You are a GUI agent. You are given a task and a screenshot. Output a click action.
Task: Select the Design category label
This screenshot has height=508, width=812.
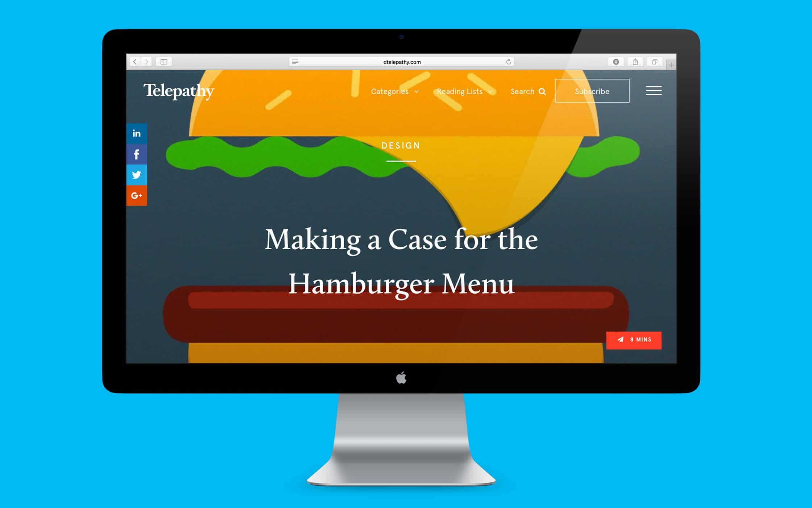coord(402,146)
